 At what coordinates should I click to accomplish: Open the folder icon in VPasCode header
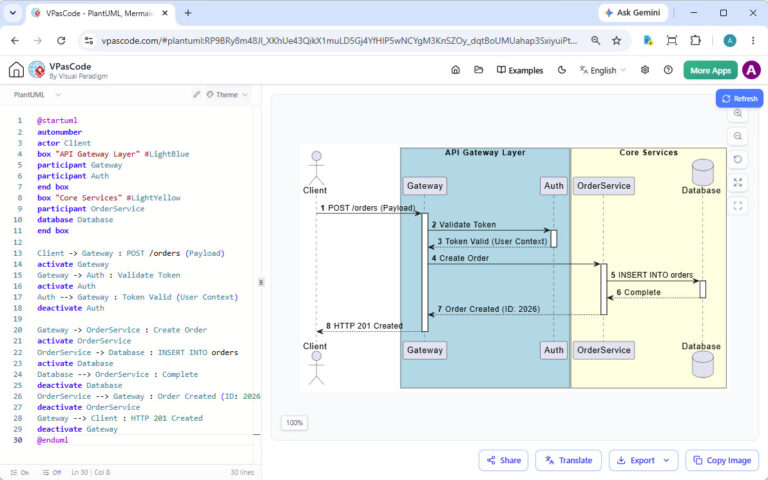479,70
